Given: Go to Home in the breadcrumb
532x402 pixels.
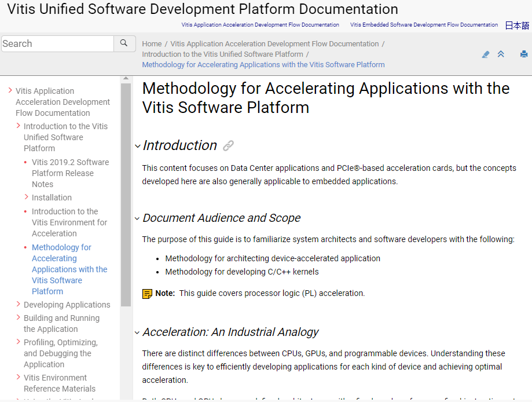Looking at the screenshot, I should (x=152, y=44).
